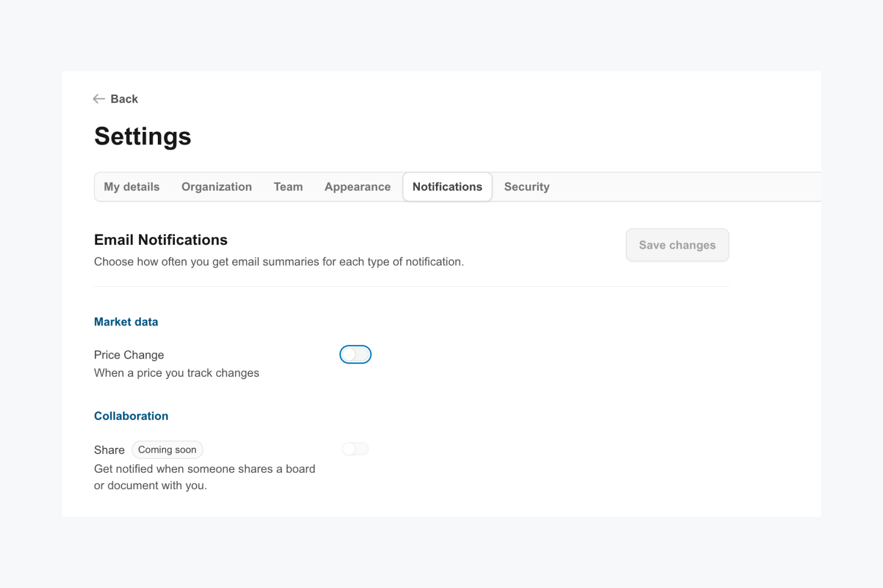883x588 pixels.
Task: Select the Notifications tab
Action: click(448, 187)
